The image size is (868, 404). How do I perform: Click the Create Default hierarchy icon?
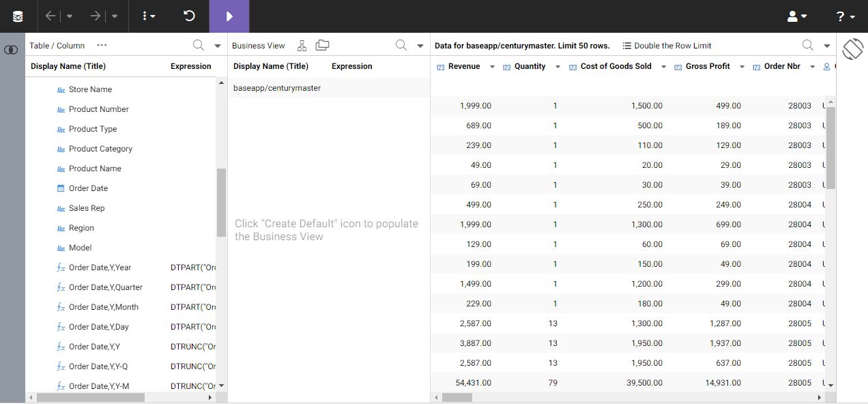(x=302, y=46)
